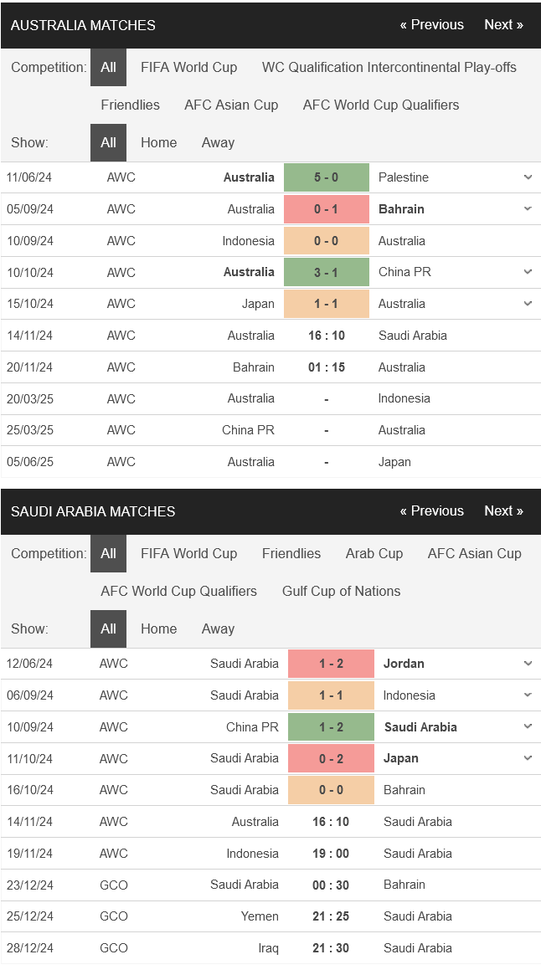The width and height of the screenshot is (541, 980).
Task: Expand the Australia 5 - 0 Palestine match row
Action: pos(528,177)
